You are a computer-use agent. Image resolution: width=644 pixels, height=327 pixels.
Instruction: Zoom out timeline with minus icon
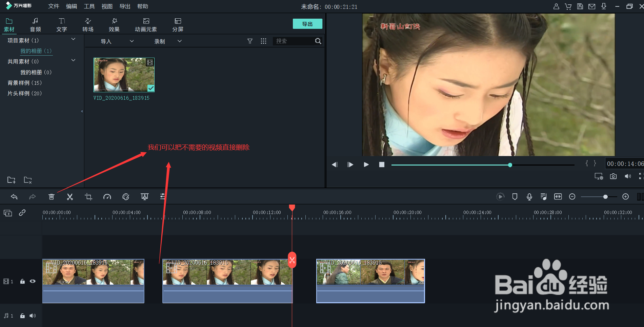tap(572, 197)
